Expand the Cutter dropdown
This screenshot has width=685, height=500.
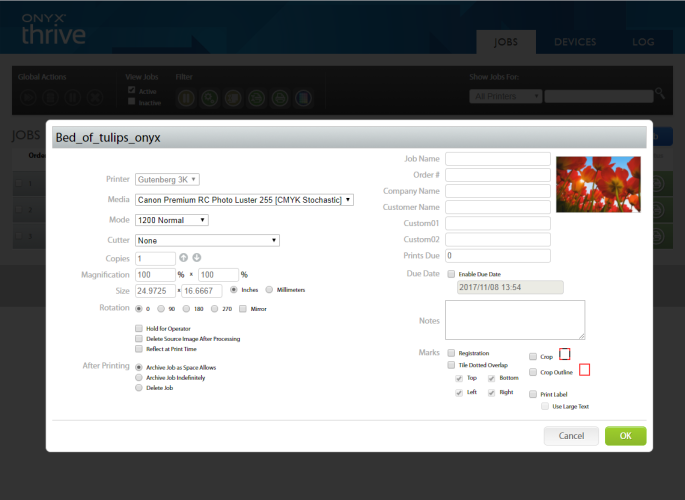pos(207,240)
